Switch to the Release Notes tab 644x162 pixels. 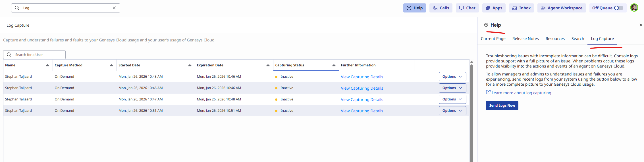tap(525, 39)
